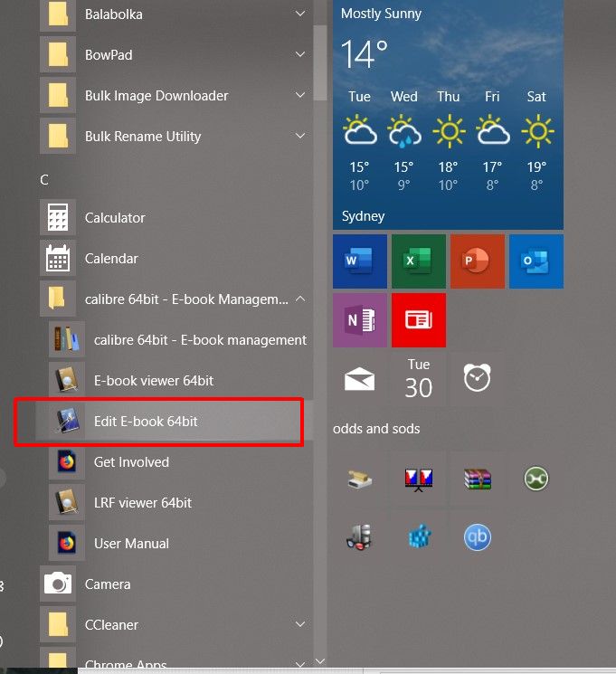Screen dimensions: 616x674
Task: Click the app list scroll-down arrow
Action: [320, 660]
